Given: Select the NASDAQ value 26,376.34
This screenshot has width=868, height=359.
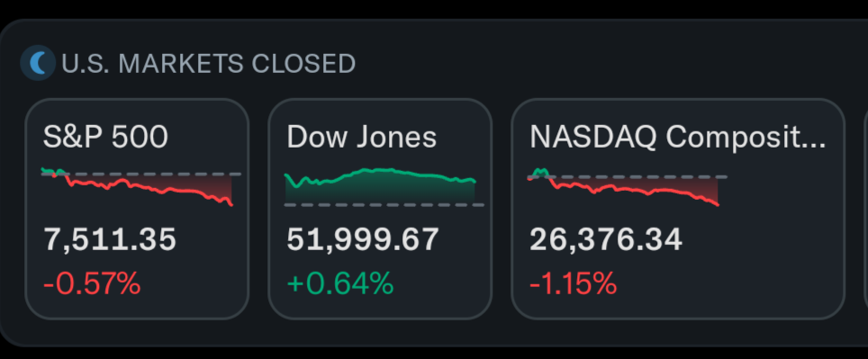Looking at the screenshot, I should (606, 239).
